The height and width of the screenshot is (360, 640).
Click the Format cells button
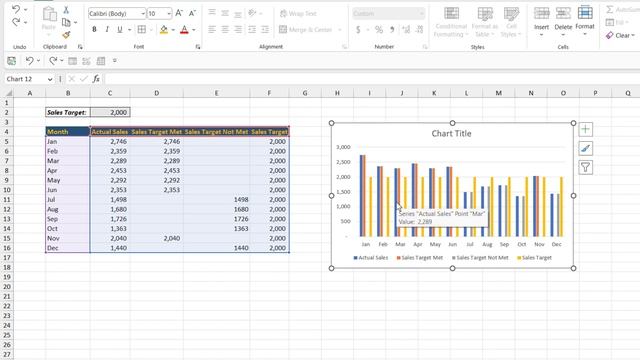pos(585,21)
